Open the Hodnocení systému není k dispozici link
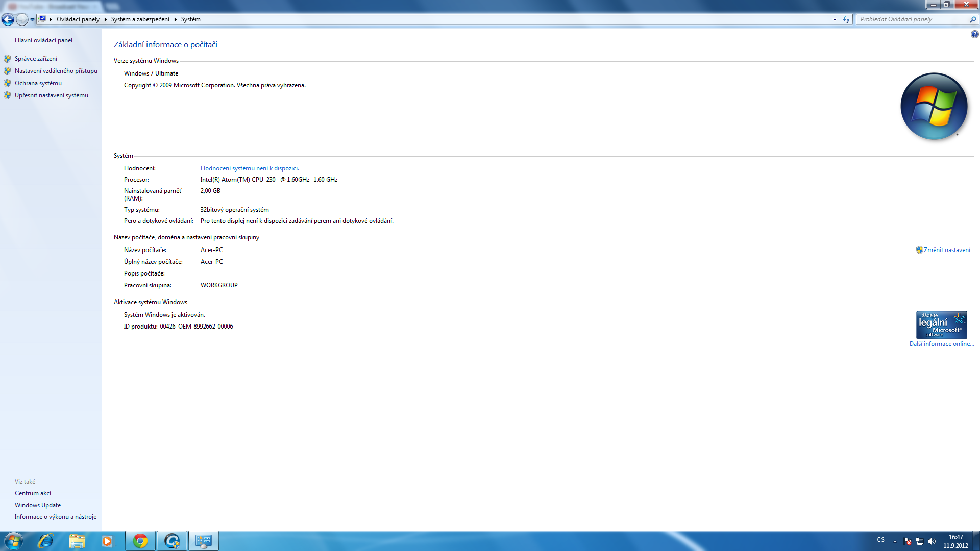This screenshot has height=551, width=980. coord(250,168)
